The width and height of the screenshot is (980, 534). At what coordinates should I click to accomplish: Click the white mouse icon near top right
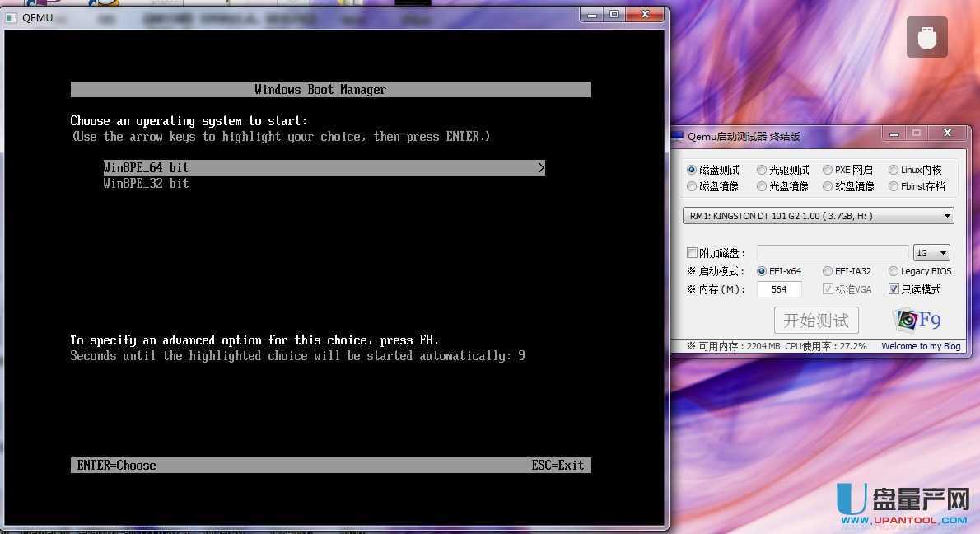(x=926, y=37)
